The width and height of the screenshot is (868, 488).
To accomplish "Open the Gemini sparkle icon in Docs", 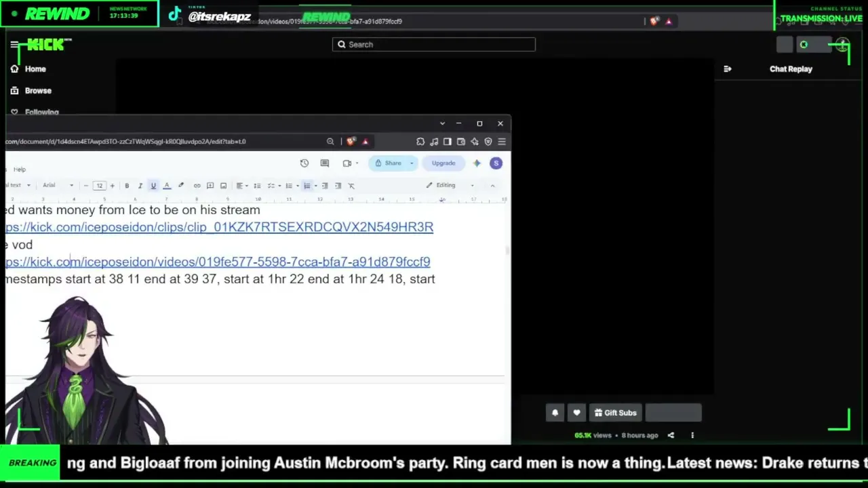I will pyautogui.click(x=477, y=163).
